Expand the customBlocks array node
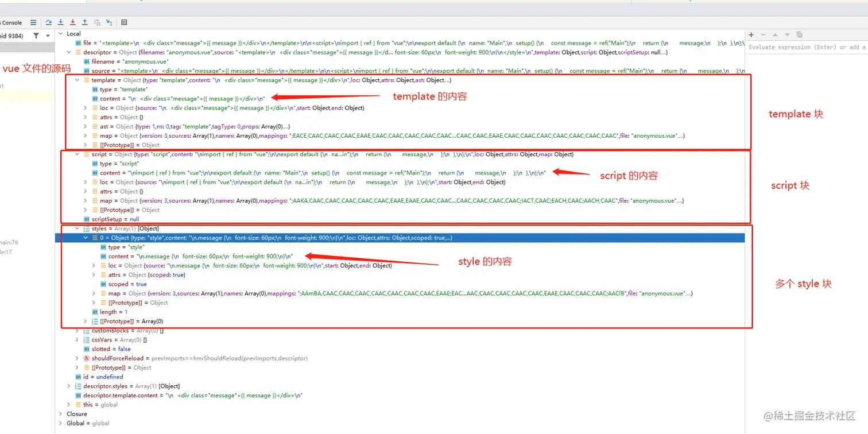Screen dimensions: 868x434 (77, 331)
